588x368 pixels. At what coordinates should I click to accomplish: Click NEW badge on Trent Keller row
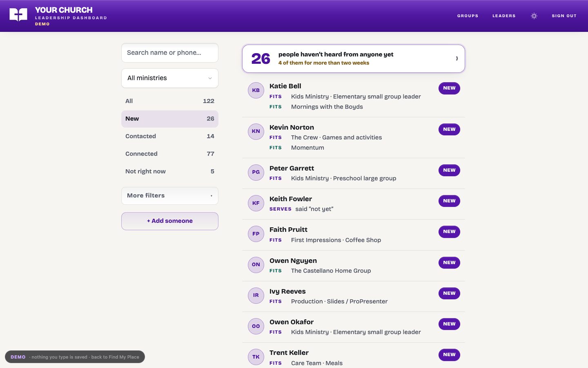point(449,355)
